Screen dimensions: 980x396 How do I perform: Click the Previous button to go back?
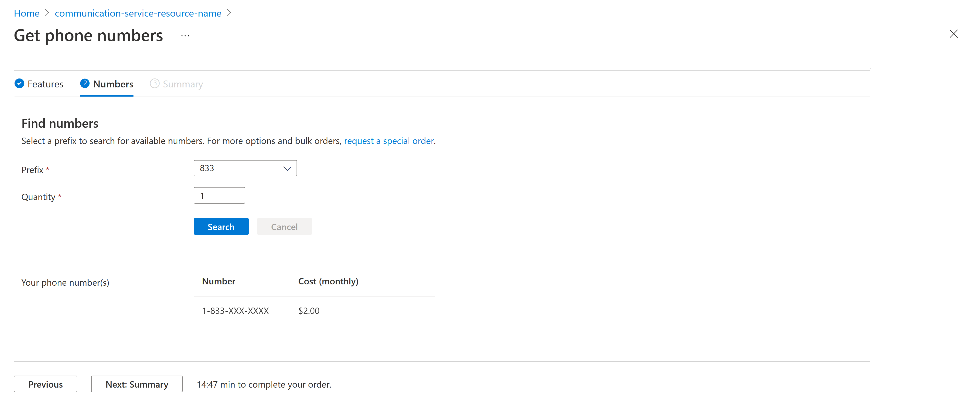(x=46, y=384)
